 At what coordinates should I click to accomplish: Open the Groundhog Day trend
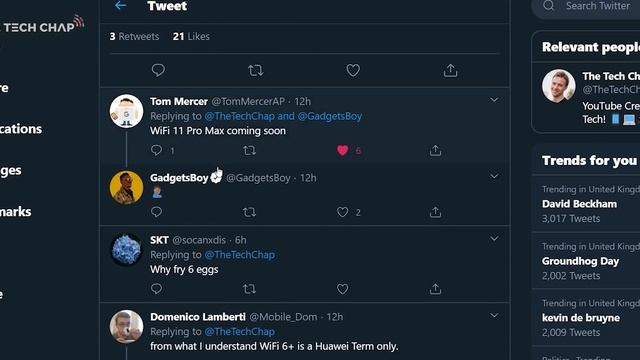coord(586,261)
